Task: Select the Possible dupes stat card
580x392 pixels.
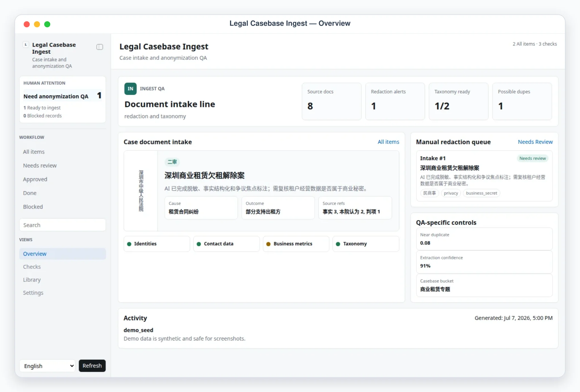Action: point(522,101)
